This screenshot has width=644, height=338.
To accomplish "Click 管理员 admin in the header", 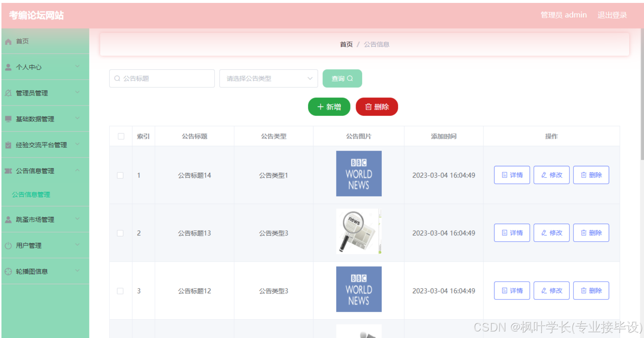I will coord(564,15).
